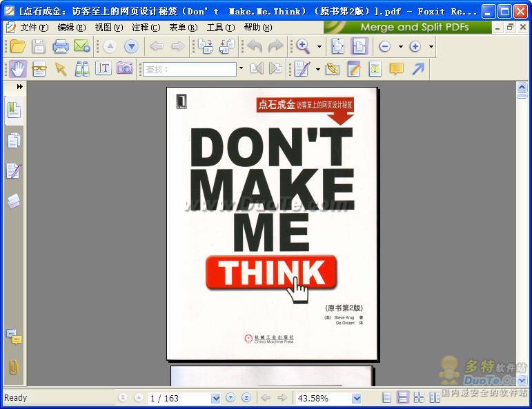Open dropdown next to pencil annotation tool
The height and width of the screenshot is (409, 532).
(x=318, y=69)
